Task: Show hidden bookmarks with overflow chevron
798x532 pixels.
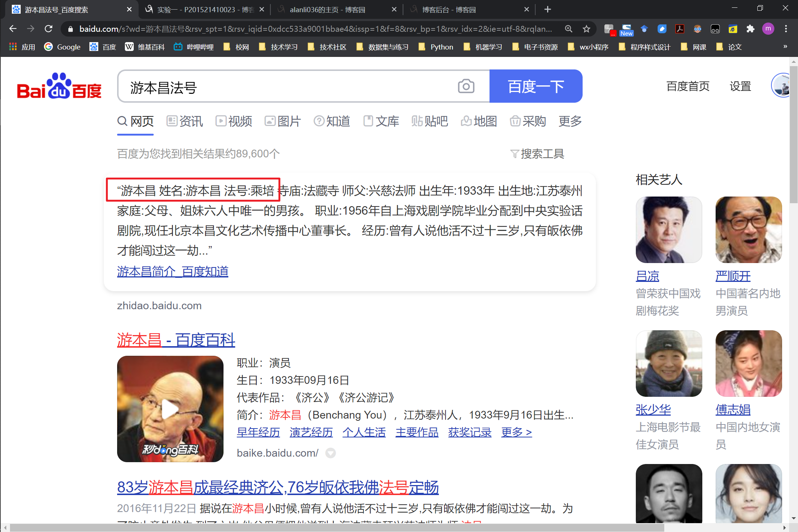Action: [x=785, y=47]
